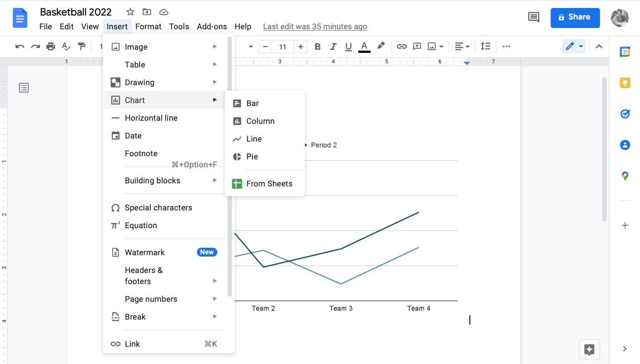
Task: Expand the Building blocks submenu
Action: 152,180
